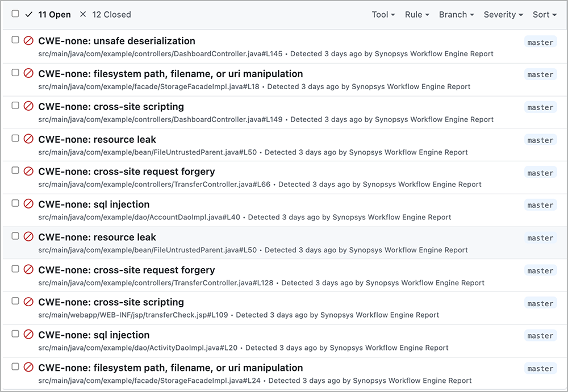Click the alert icon on the ActivityDaoImpl row

tap(28, 335)
